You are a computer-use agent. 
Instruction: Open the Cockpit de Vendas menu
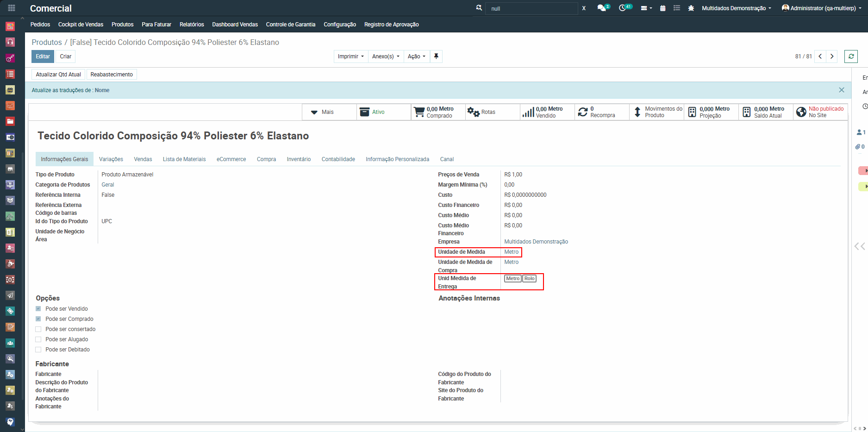(x=81, y=25)
